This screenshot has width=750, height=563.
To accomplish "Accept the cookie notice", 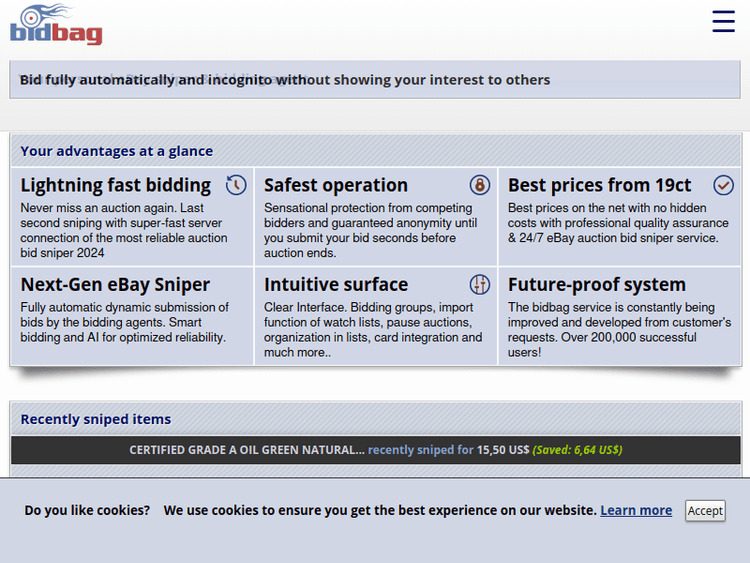I will (x=705, y=510).
